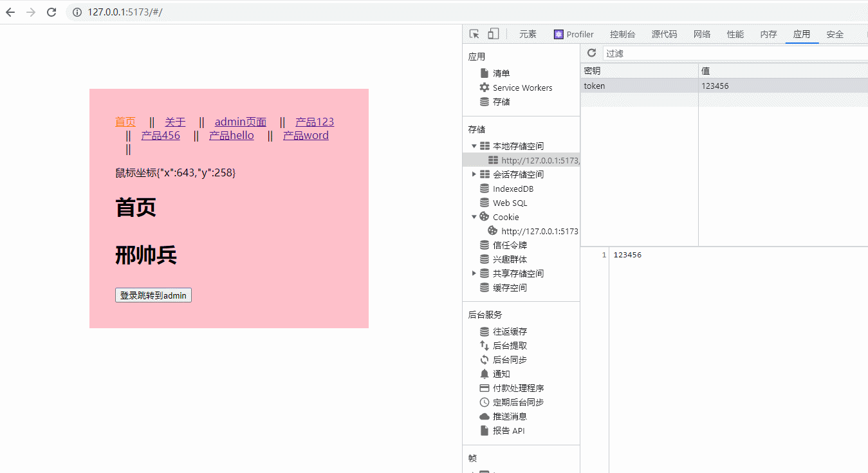Screen dimensions: 868x473
Task: Click the browser back arrow
Action: pos(10,12)
